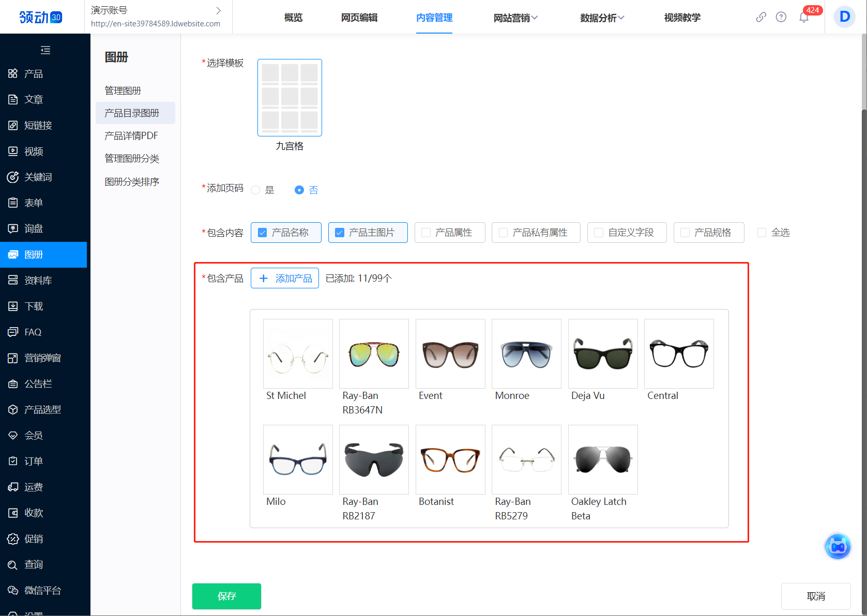This screenshot has height=616, width=867.
Task: Collapse the left sidebar menu icon
Action: point(45,50)
